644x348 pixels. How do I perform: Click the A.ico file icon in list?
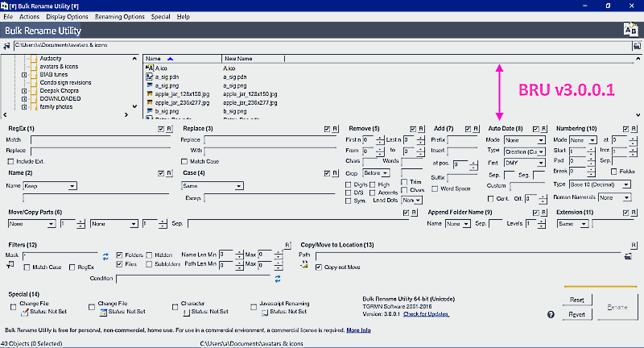[x=150, y=68]
